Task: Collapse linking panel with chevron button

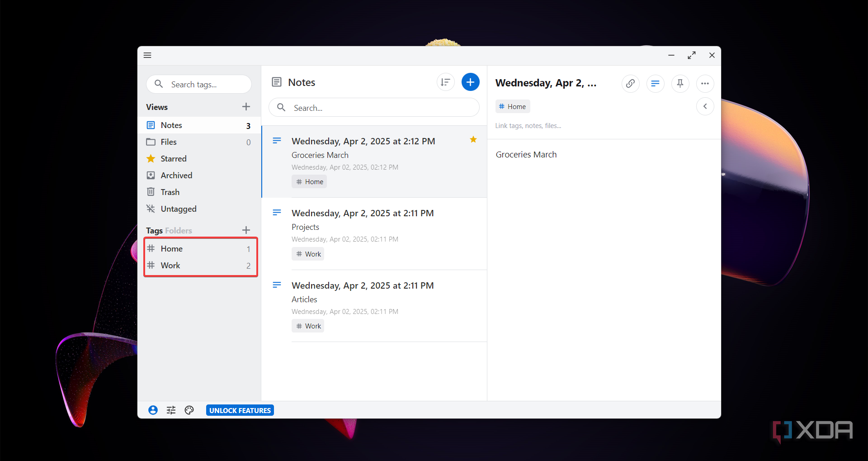Action: (705, 106)
